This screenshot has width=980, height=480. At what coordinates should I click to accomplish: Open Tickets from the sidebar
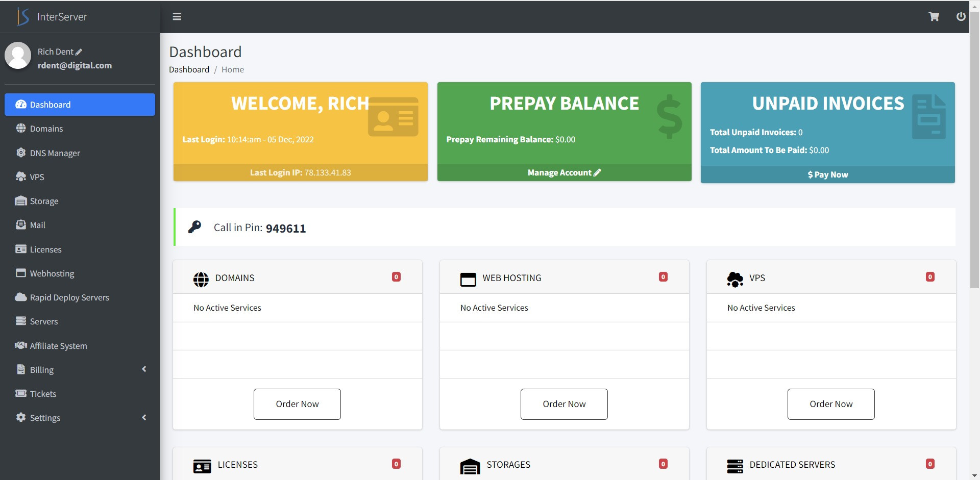coord(80,393)
